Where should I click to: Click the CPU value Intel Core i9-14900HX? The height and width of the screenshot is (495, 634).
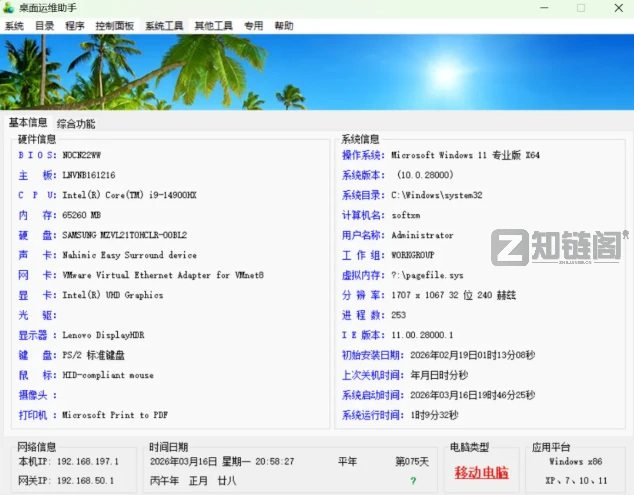129,195
